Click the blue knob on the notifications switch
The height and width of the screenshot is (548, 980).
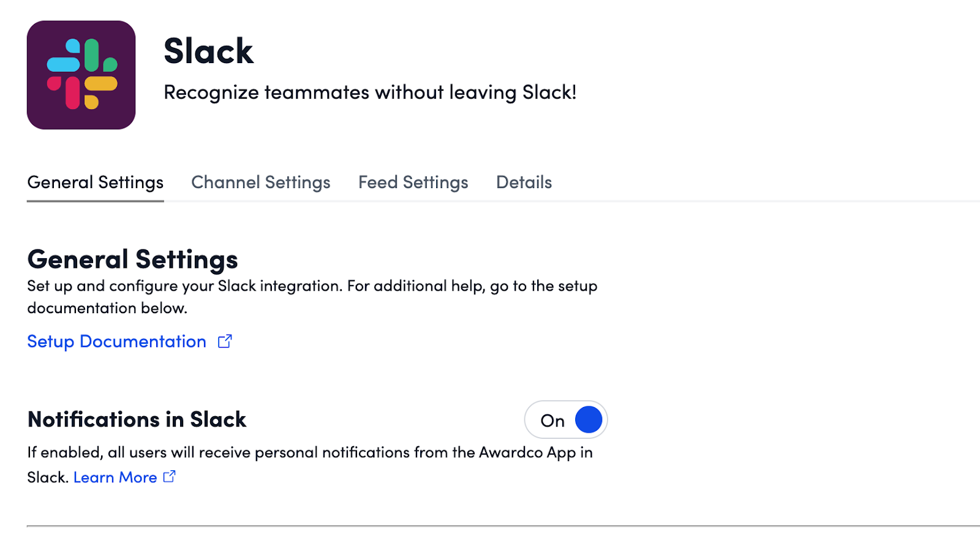(588, 420)
